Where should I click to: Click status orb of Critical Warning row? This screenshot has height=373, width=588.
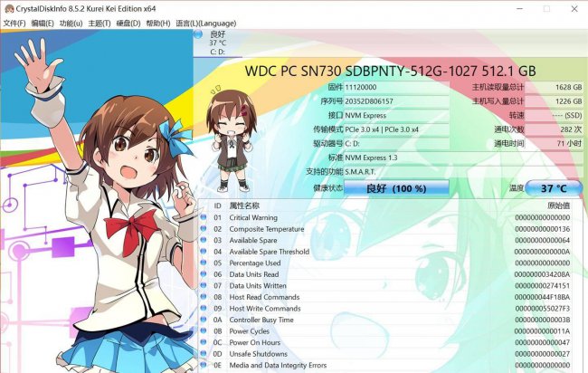pyautogui.click(x=204, y=217)
